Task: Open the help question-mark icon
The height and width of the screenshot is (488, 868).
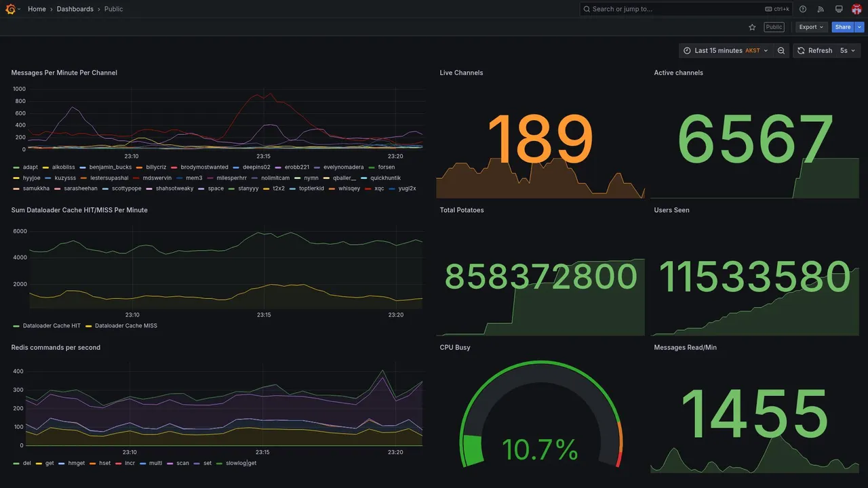Action: [x=803, y=9]
